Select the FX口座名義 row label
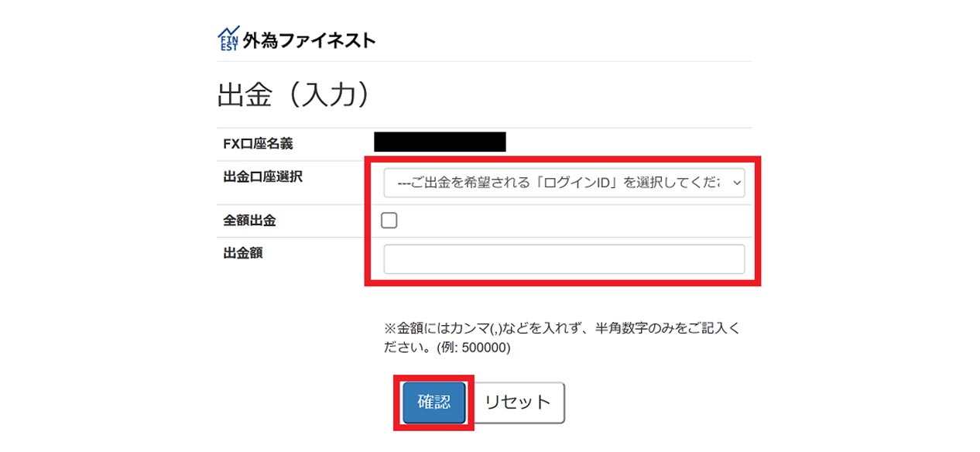The height and width of the screenshot is (452, 980). point(259,144)
